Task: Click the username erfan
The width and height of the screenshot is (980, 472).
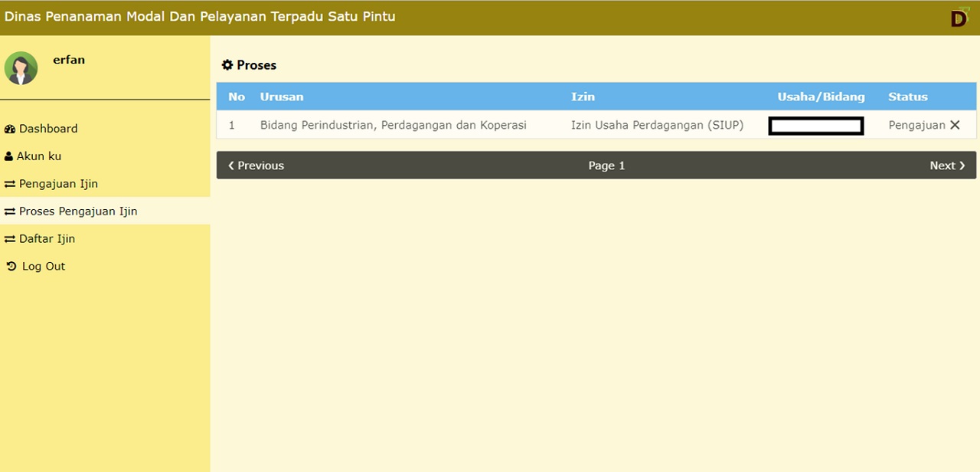Action: (x=69, y=60)
